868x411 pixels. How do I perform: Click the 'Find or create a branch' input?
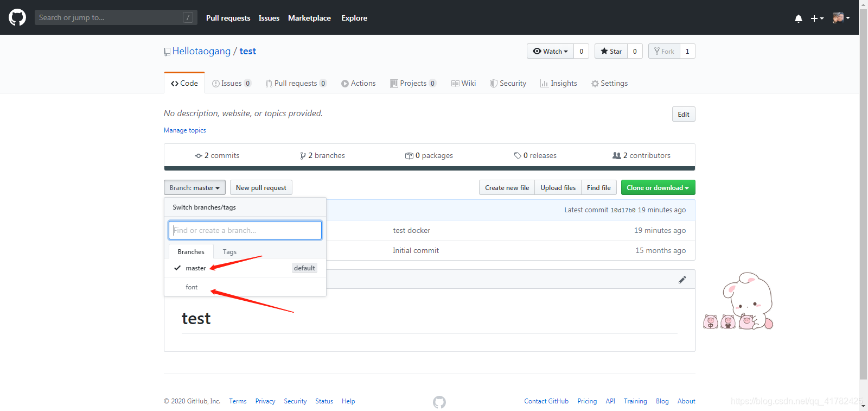click(245, 230)
